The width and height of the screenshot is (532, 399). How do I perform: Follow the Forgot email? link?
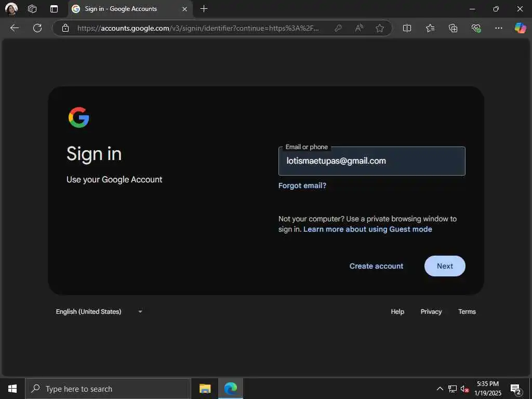[x=302, y=185]
